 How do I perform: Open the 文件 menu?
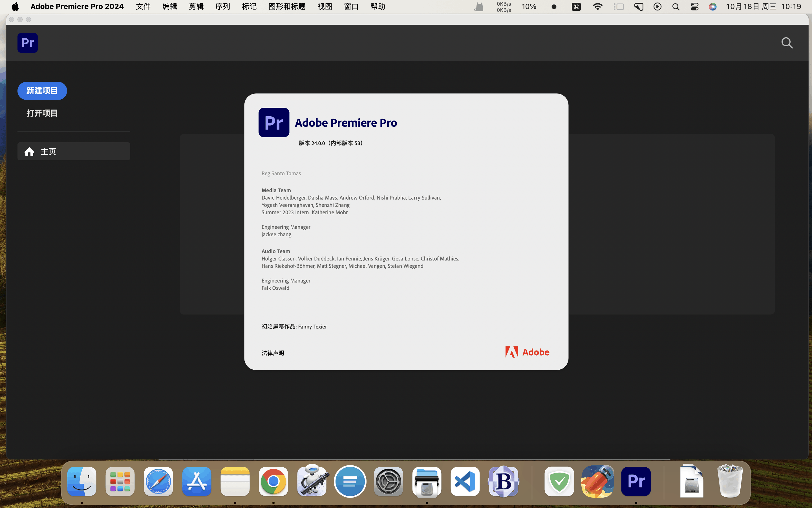point(143,7)
